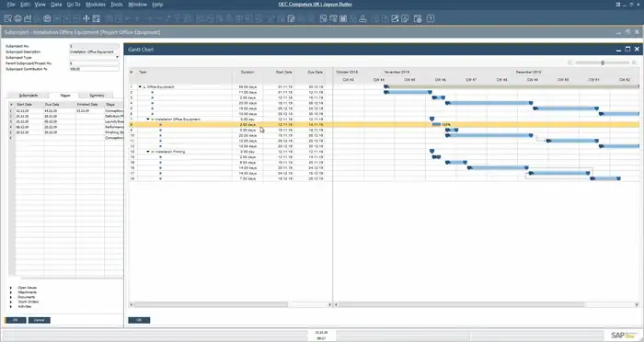
Task: Click the Gantt timeline left scroll arrow
Action: (336, 304)
